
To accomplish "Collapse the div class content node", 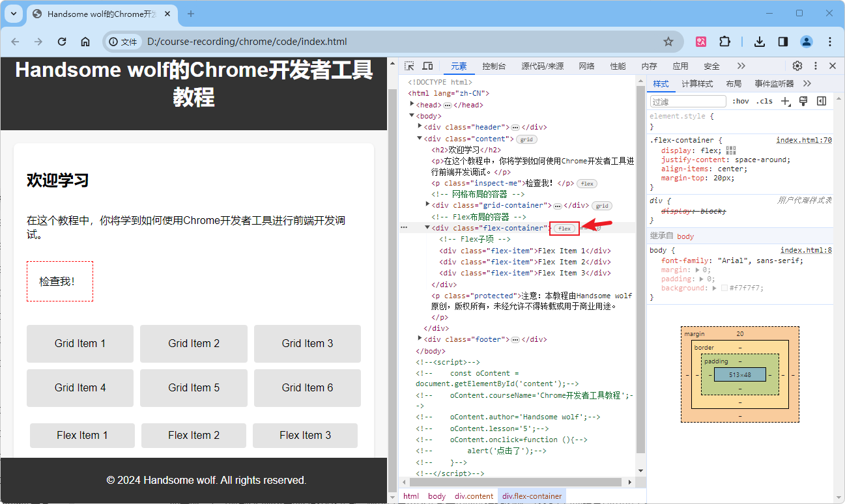I will click(420, 138).
